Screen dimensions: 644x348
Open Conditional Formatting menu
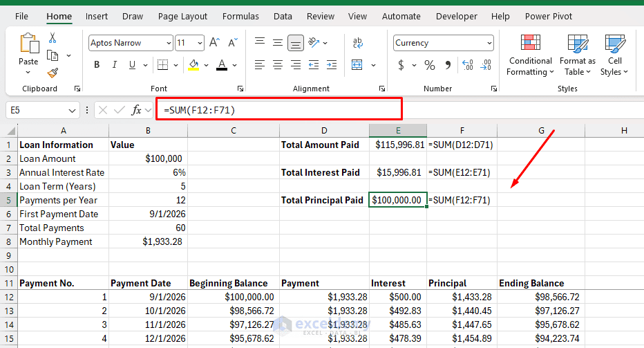(530, 55)
